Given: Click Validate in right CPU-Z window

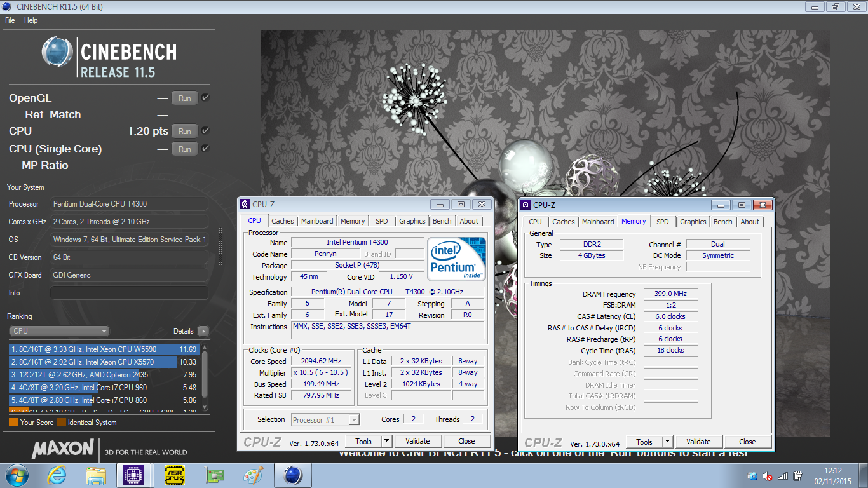Looking at the screenshot, I should click(x=698, y=442).
